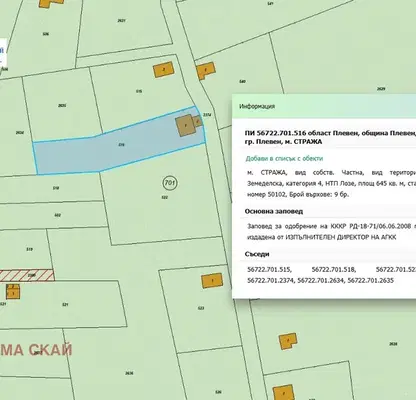Click the circled 701 quarter marker

pyautogui.click(x=170, y=183)
